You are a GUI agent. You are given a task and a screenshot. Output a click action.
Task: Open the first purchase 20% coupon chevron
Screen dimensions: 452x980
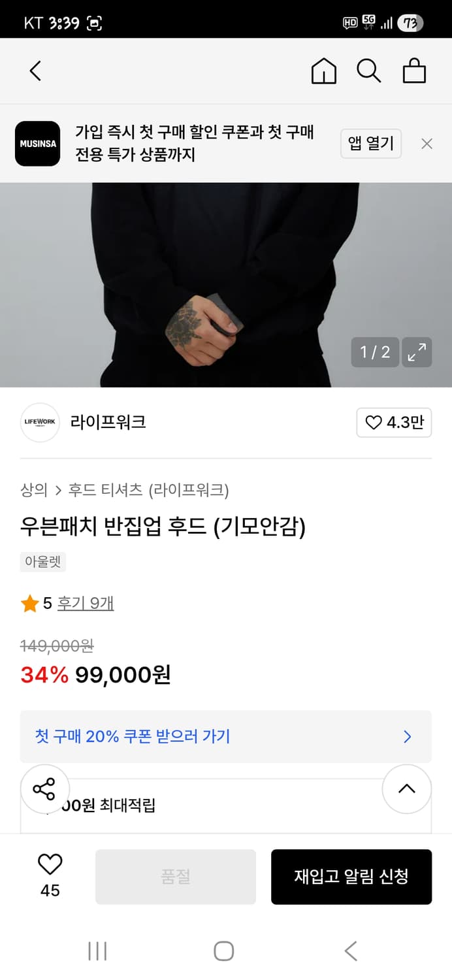[407, 737]
